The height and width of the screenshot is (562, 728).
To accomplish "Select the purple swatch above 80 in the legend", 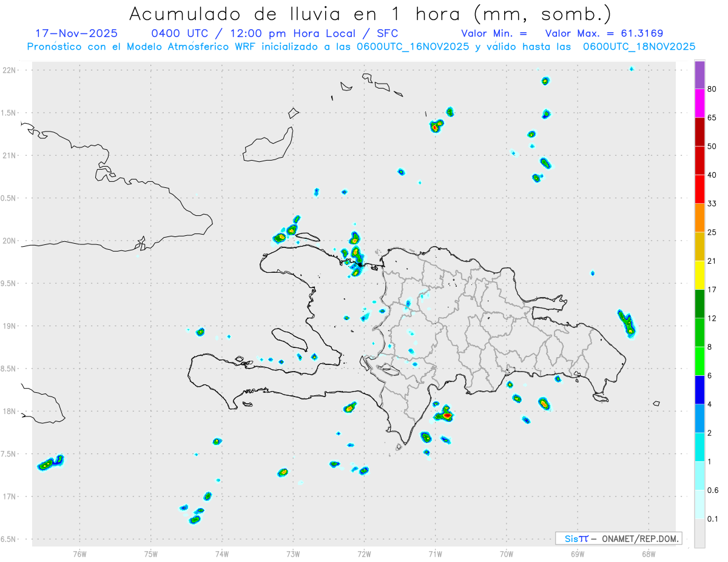I will click(x=699, y=75).
